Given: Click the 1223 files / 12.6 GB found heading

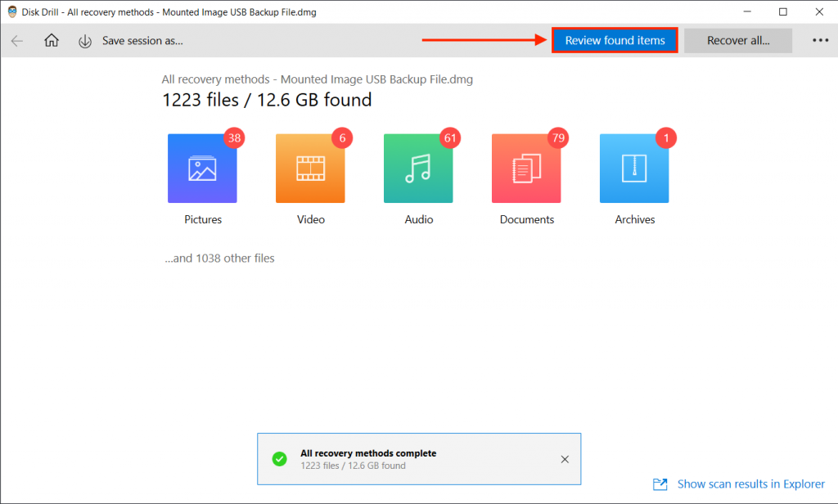Looking at the screenshot, I should tap(267, 100).
